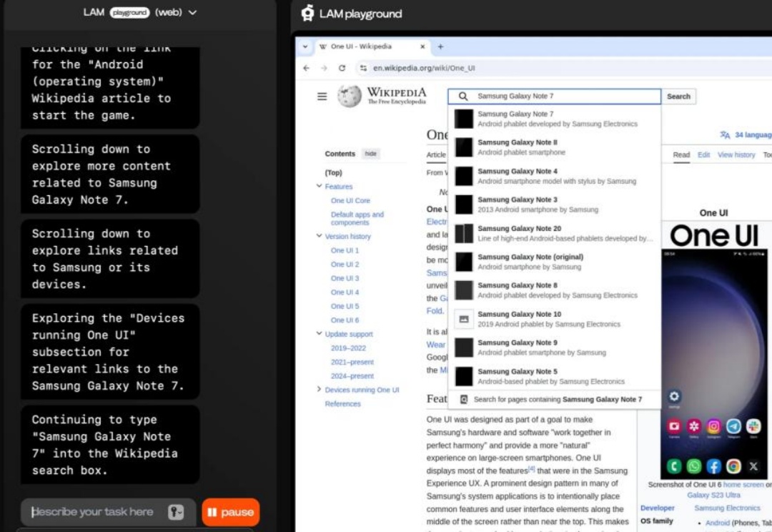Click Search for pages containing Samsung Galaxy Note 7
The width and height of the screenshot is (772, 532).
tap(555, 400)
